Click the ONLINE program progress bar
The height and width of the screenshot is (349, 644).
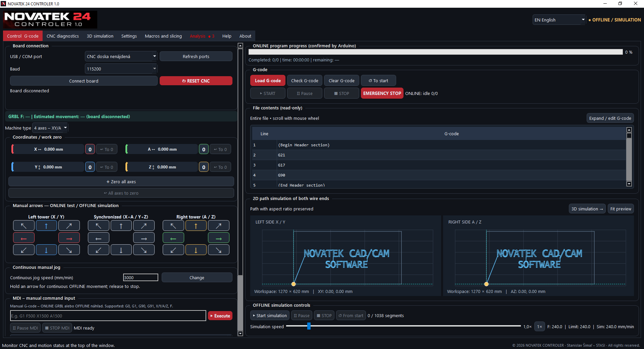pos(435,52)
